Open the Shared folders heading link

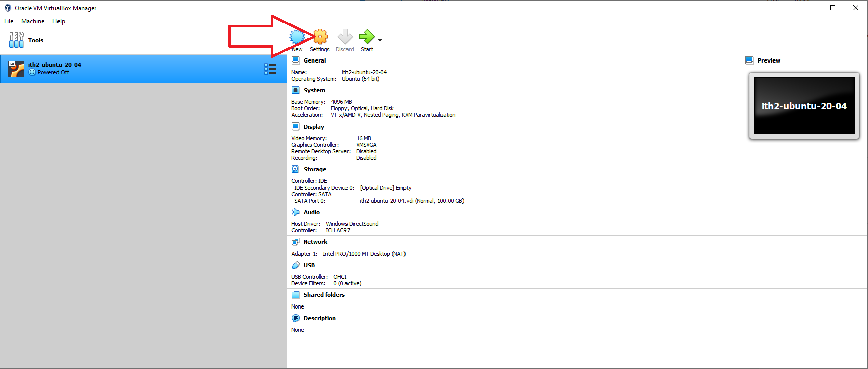[324, 295]
